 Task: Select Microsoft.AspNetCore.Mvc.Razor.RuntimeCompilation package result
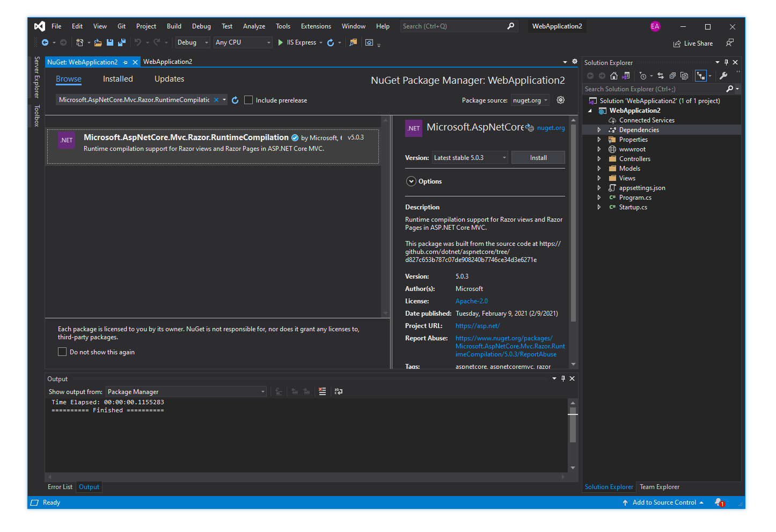pyautogui.click(x=213, y=146)
